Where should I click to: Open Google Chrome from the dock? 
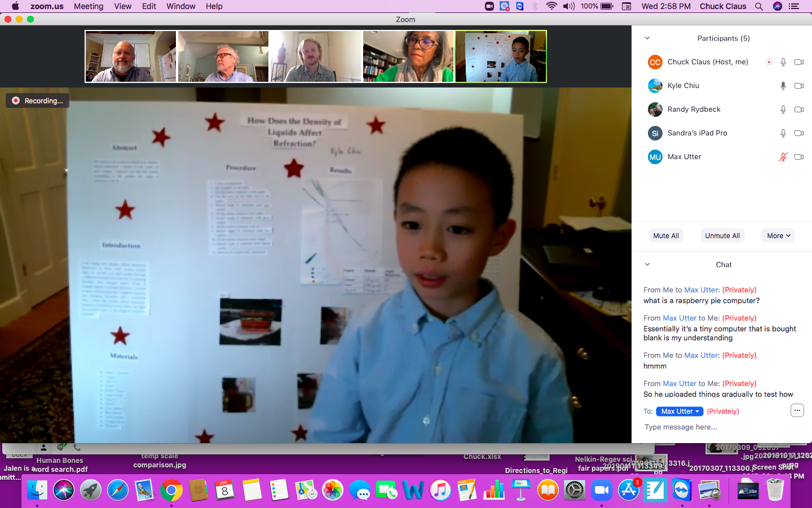click(x=171, y=490)
